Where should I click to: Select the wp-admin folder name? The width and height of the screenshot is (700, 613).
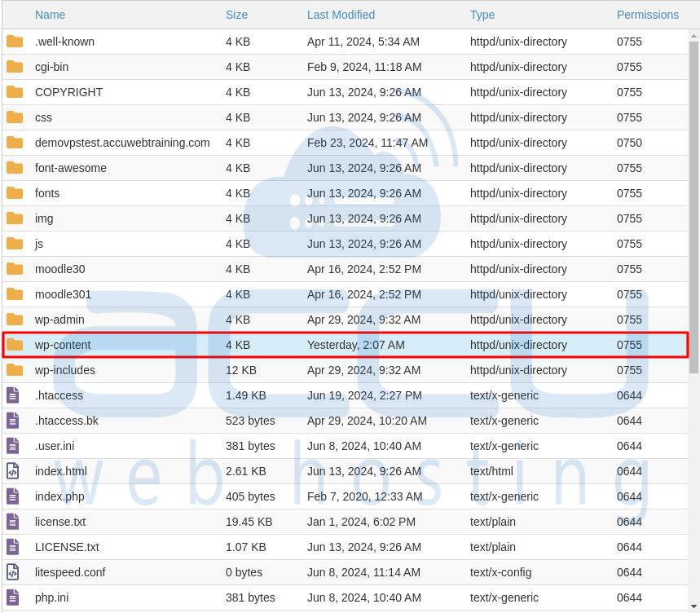(59, 320)
